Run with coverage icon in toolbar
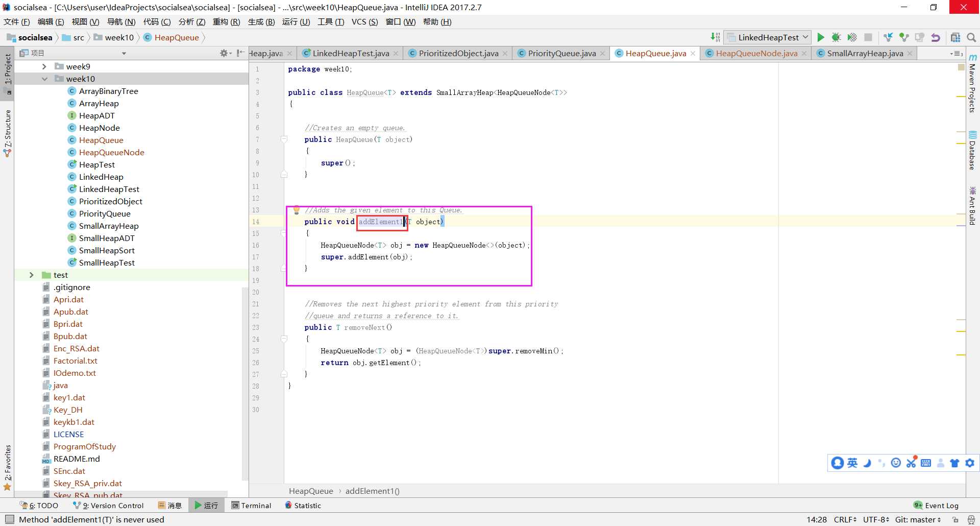This screenshot has width=980, height=526. pyautogui.click(x=852, y=37)
